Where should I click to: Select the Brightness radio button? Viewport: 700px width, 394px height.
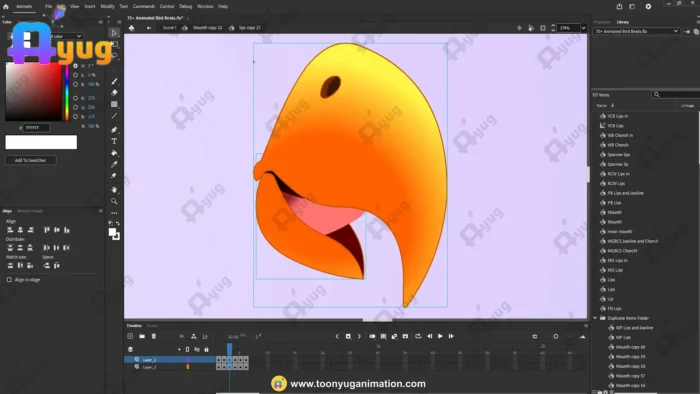tap(75, 84)
